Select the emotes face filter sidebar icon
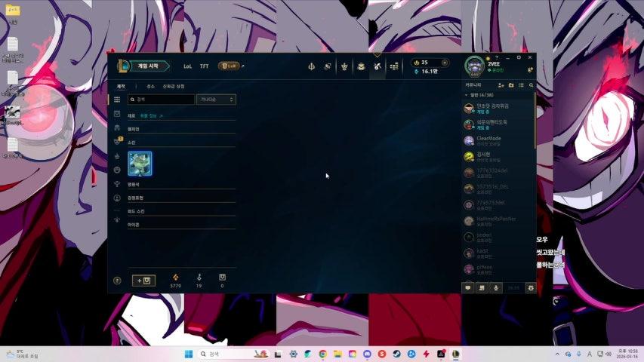Image resolution: width=644 pixels, height=362 pixels. [x=117, y=170]
